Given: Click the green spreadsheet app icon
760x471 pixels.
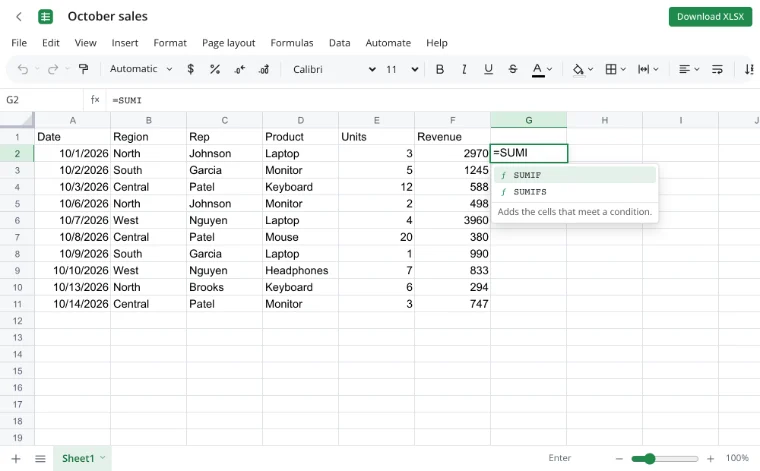Looking at the screenshot, I should (x=46, y=16).
